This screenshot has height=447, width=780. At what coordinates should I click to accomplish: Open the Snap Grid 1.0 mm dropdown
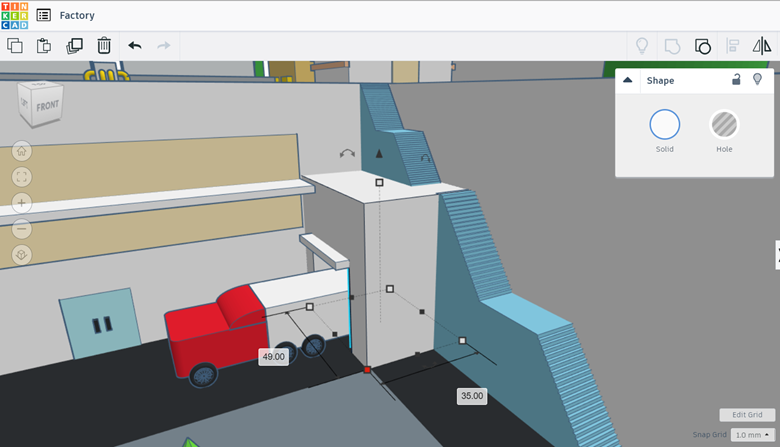[753, 435]
